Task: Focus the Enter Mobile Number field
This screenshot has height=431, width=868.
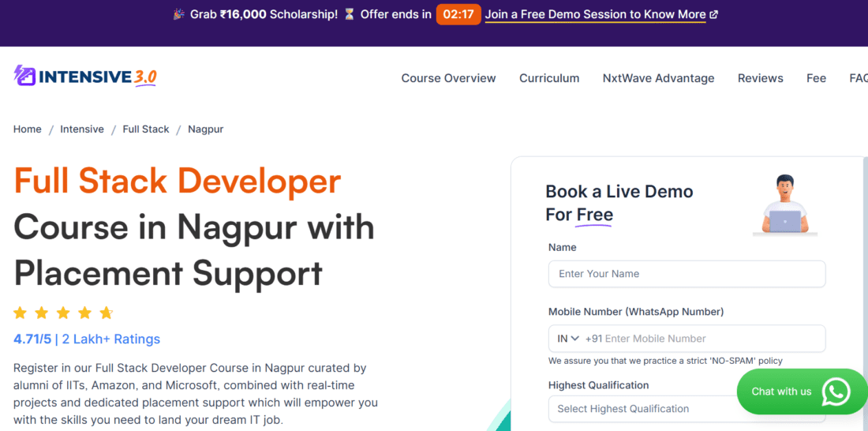Action: tap(710, 339)
